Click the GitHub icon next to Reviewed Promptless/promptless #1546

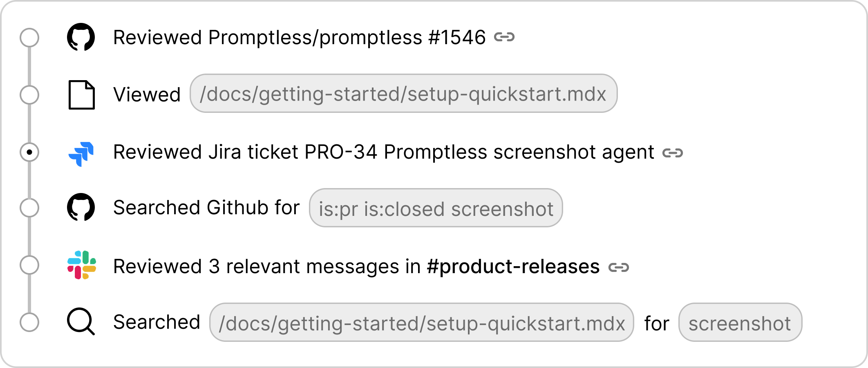[81, 37]
